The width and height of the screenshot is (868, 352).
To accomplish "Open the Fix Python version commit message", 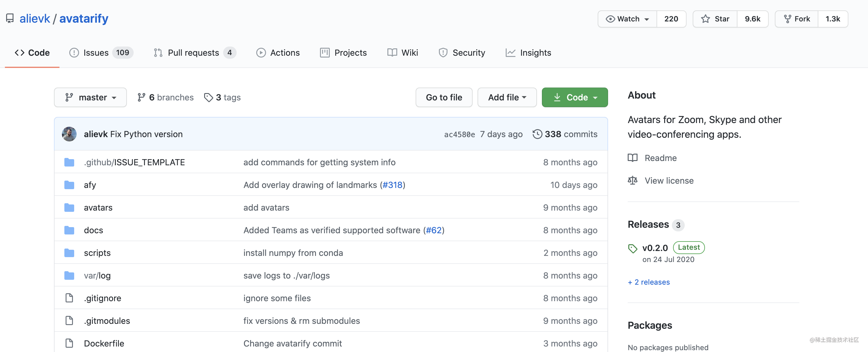I will click(x=146, y=134).
